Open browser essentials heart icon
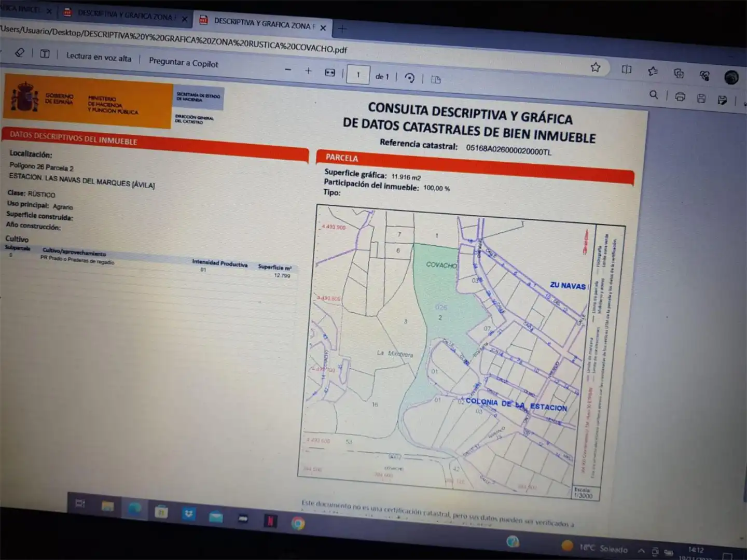 (704, 75)
